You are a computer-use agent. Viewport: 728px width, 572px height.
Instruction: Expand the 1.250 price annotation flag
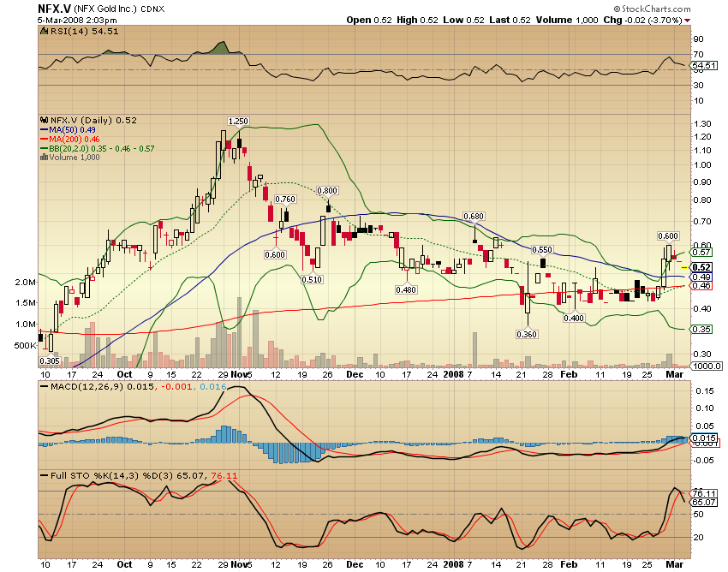point(238,121)
